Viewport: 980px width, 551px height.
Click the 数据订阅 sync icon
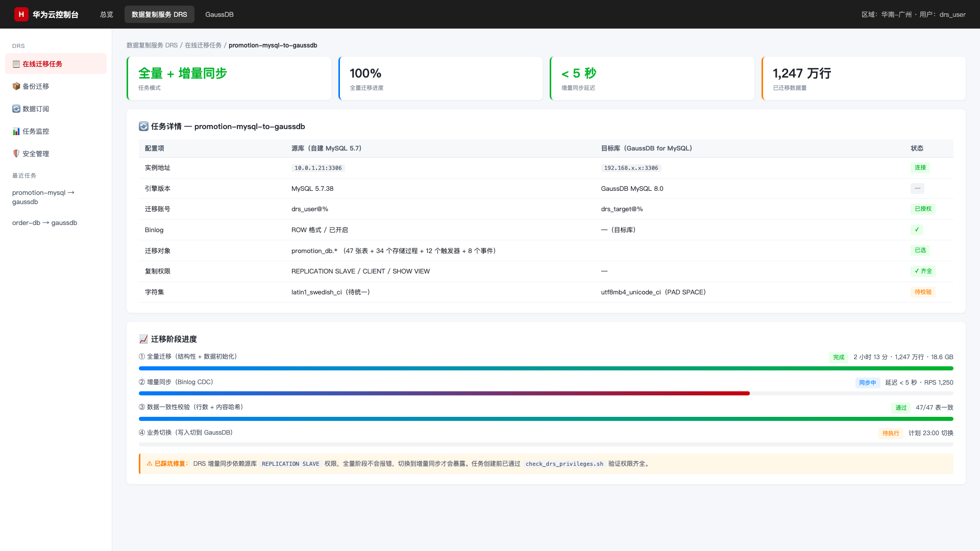[16, 109]
